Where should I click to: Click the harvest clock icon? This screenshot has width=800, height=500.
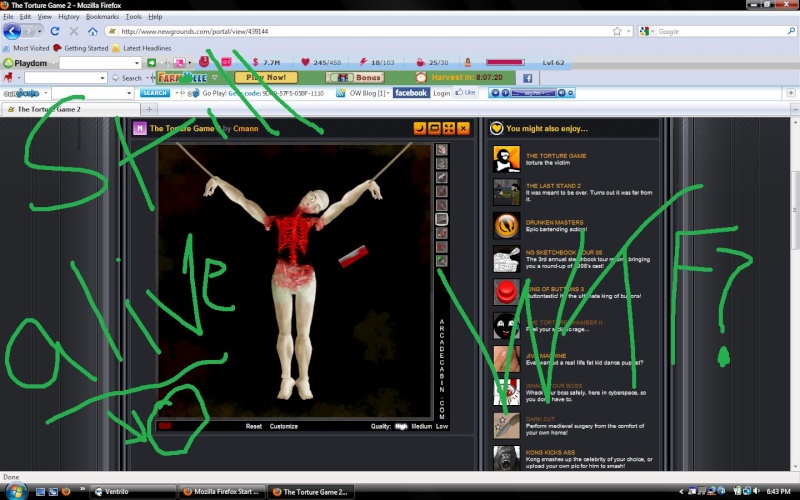click(421, 78)
